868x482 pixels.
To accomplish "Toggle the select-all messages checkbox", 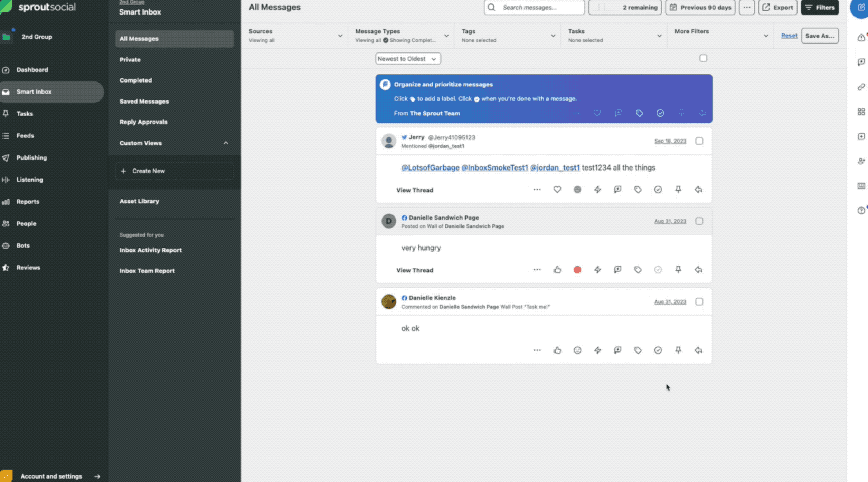I will (x=703, y=58).
